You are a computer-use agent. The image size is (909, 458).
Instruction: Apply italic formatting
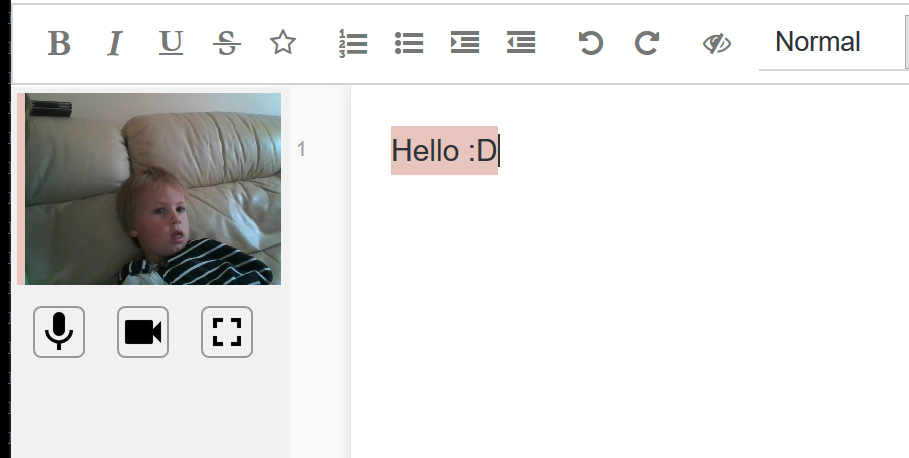click(115, 43)
